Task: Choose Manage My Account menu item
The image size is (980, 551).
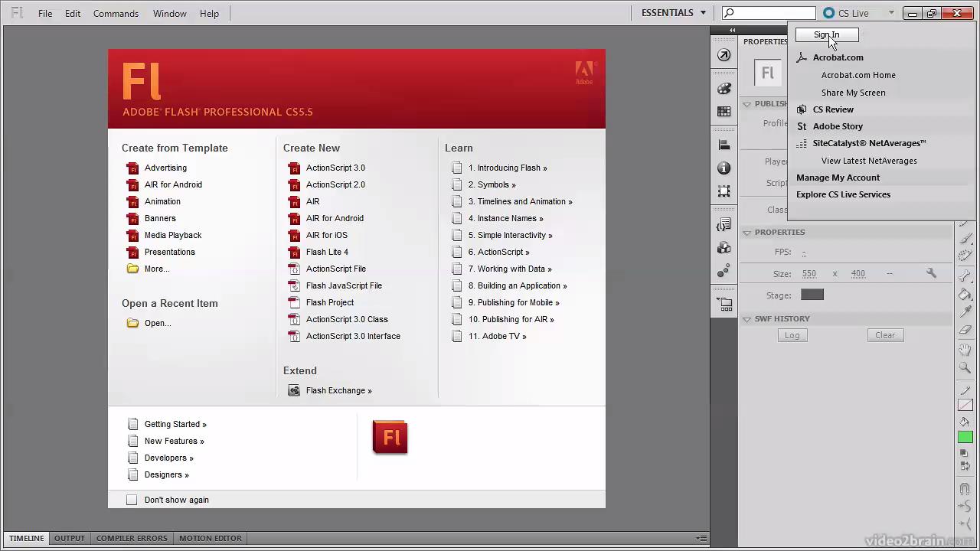Action: click(838, 178)
